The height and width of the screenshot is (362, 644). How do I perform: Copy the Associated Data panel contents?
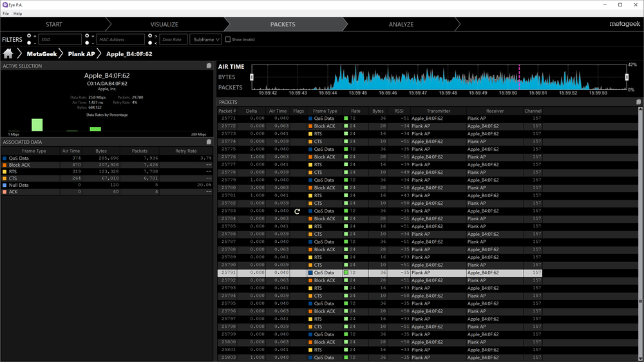click(x=209, y=142)
